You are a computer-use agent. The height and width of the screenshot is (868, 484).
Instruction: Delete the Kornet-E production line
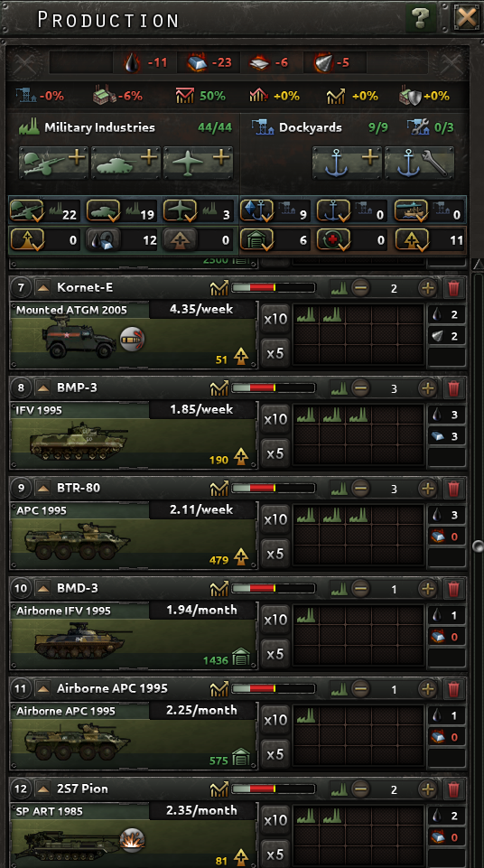[x=453, y=288]
